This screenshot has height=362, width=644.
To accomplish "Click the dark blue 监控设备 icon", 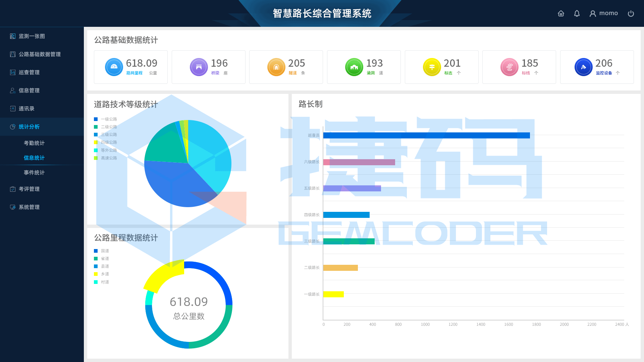I will coord(584,67).
